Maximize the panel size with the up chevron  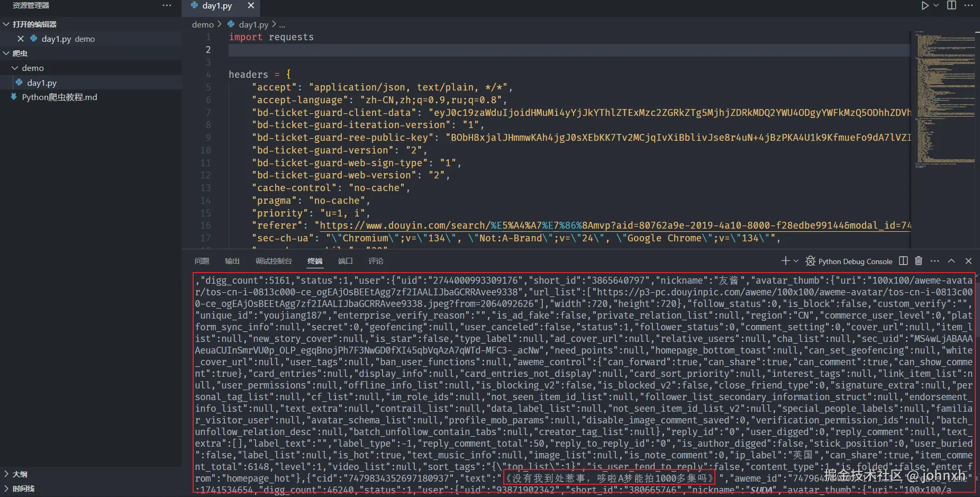coord(951,261)
